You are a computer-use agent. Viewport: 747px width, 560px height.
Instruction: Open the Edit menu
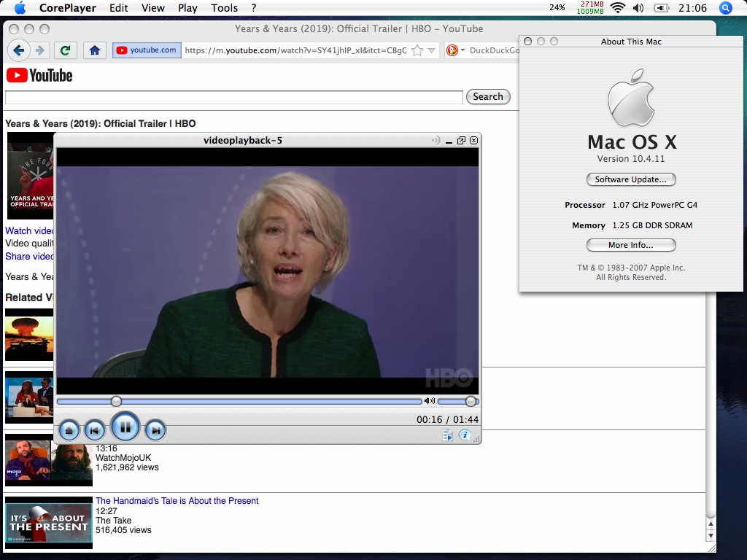119,8
